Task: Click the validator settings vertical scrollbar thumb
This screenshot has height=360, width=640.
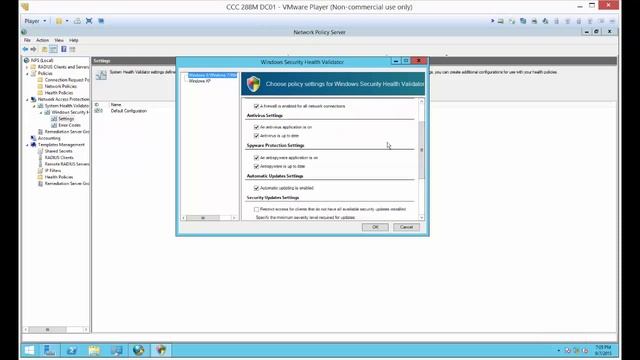Action: coord(422,150)
